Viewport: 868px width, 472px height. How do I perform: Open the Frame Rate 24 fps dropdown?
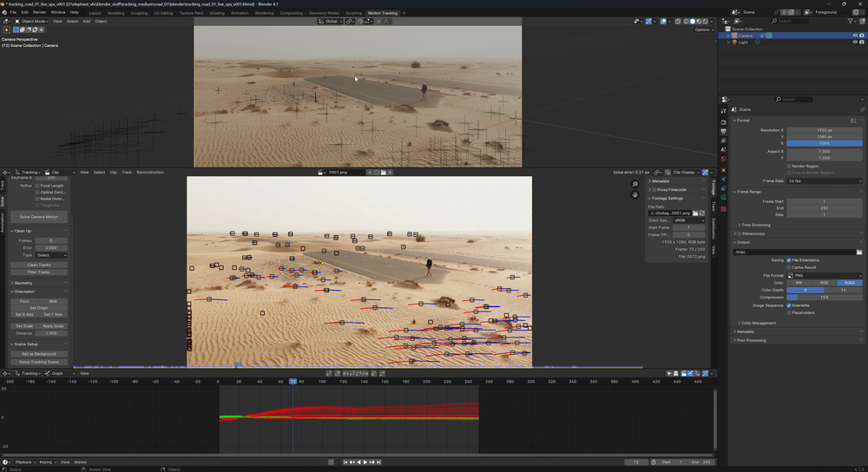point(825,181)
